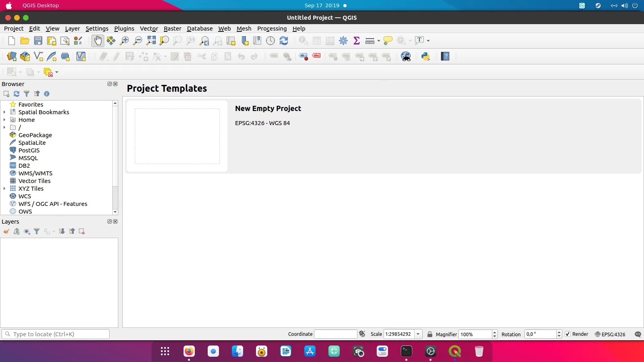Select the WMS/WMTS browser entry
Image resolution: width=644 pixels, height=362 pixels.
point(35,173)
